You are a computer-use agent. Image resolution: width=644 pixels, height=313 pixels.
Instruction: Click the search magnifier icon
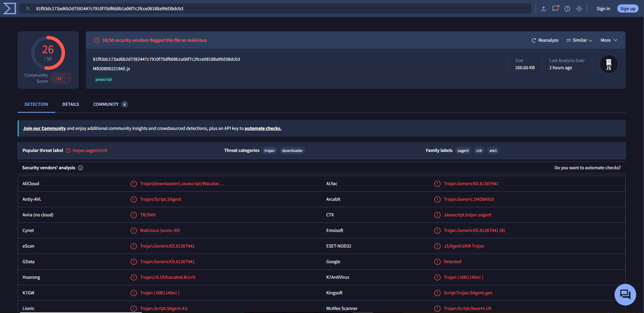tap(28, 9)
